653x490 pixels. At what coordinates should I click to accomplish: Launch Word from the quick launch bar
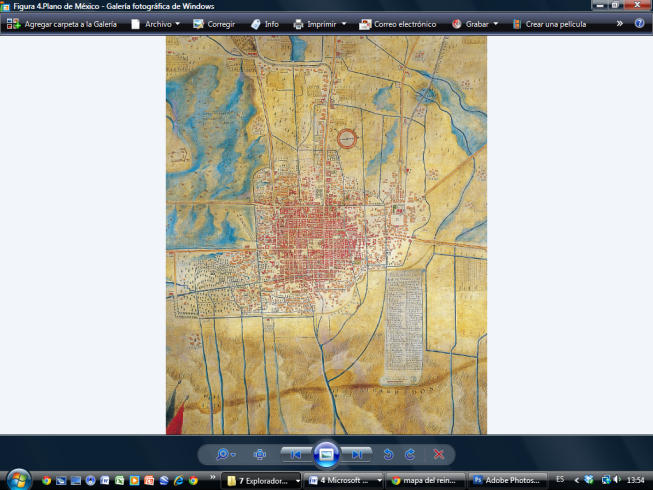[x=105, y=480]
